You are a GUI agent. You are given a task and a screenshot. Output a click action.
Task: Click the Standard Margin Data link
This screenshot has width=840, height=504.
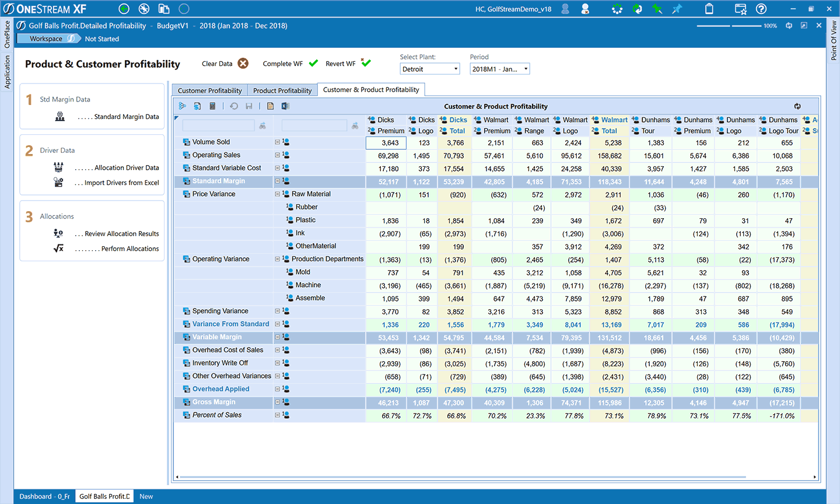pos(127,117)
